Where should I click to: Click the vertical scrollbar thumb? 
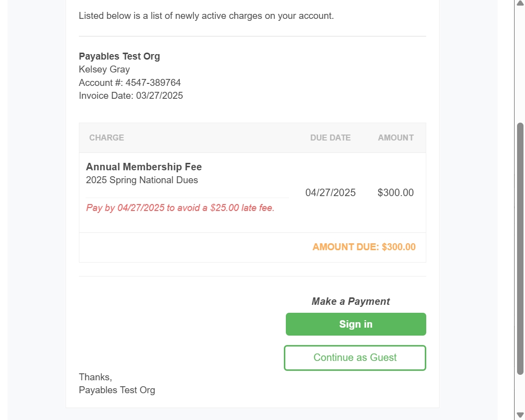point(520,249)
